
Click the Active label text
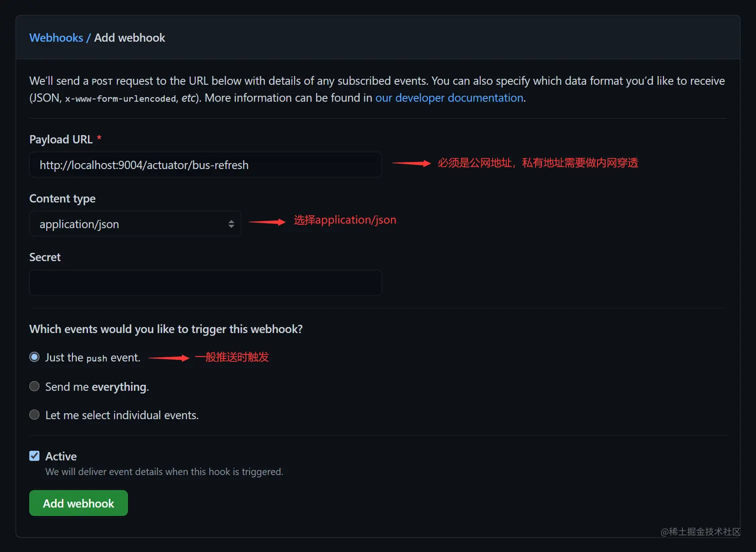coord(61,456)
